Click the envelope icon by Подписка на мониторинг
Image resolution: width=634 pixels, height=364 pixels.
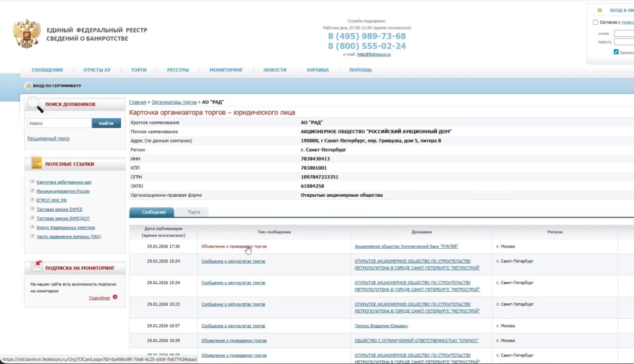(35, 267)
